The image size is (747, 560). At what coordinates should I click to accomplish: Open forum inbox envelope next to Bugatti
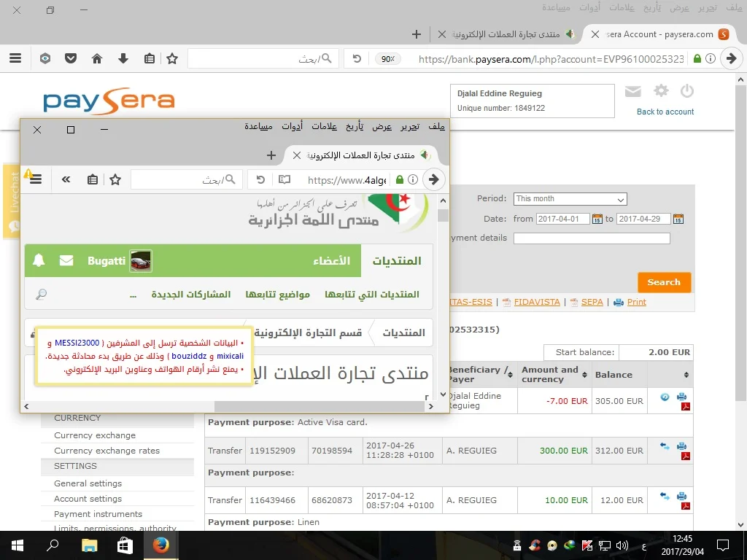click(x=66, y=260)
